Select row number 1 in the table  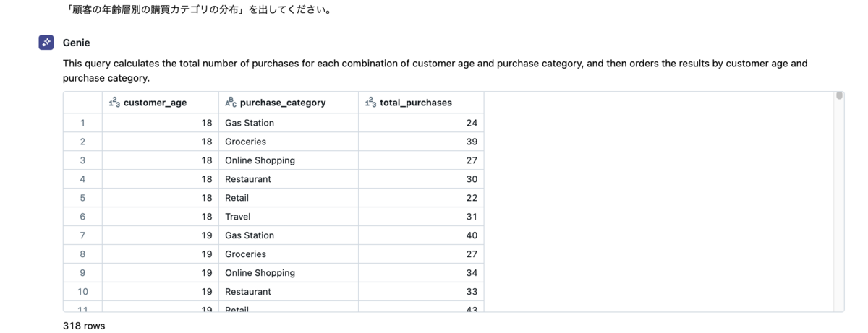[82, 123]
